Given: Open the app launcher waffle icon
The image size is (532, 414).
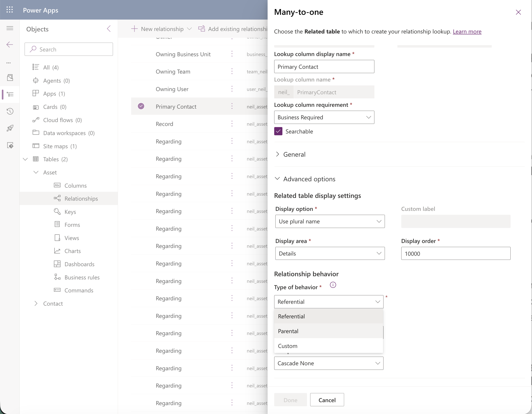Looking at the screenshot, I should pyautogui.click(x=10, y=10).
